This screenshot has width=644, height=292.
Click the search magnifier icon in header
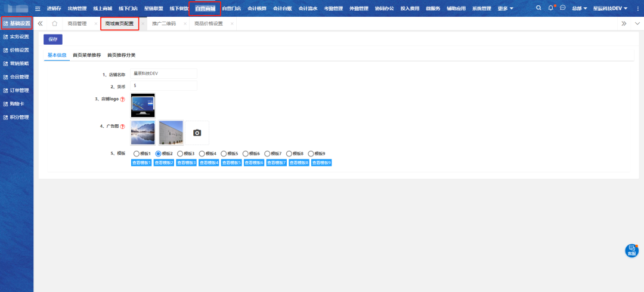tap(539, 8)
